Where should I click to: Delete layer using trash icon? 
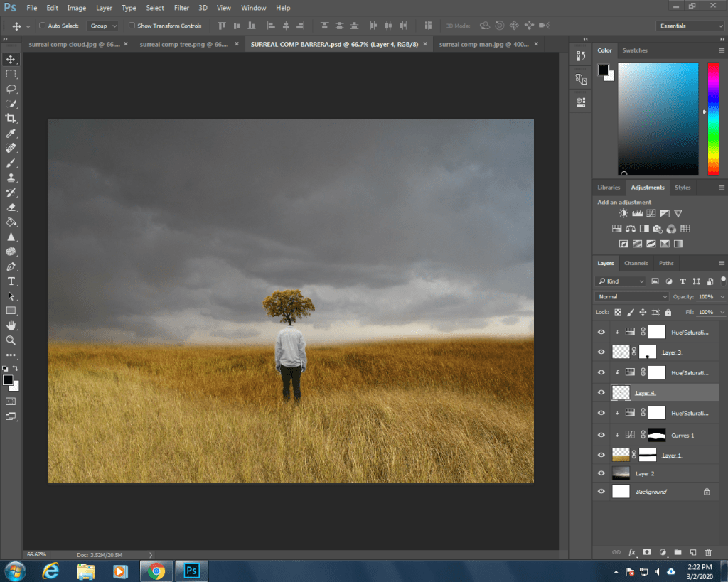[x=707, y=552]
